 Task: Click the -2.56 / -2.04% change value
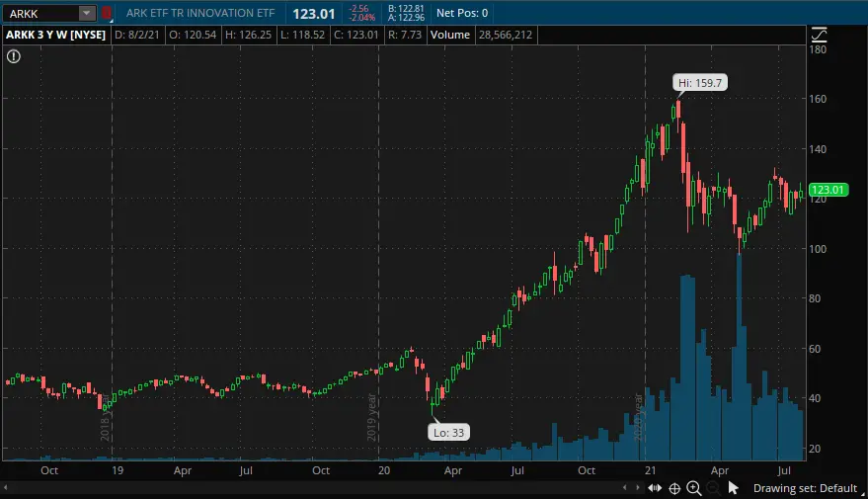[361, 13]
